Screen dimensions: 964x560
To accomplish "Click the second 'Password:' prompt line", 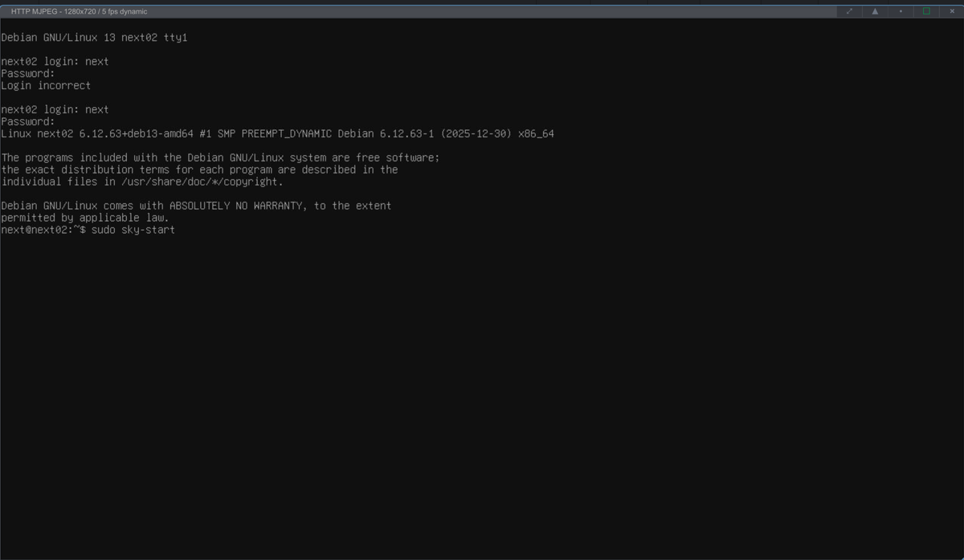I will [x=28, y=121].
